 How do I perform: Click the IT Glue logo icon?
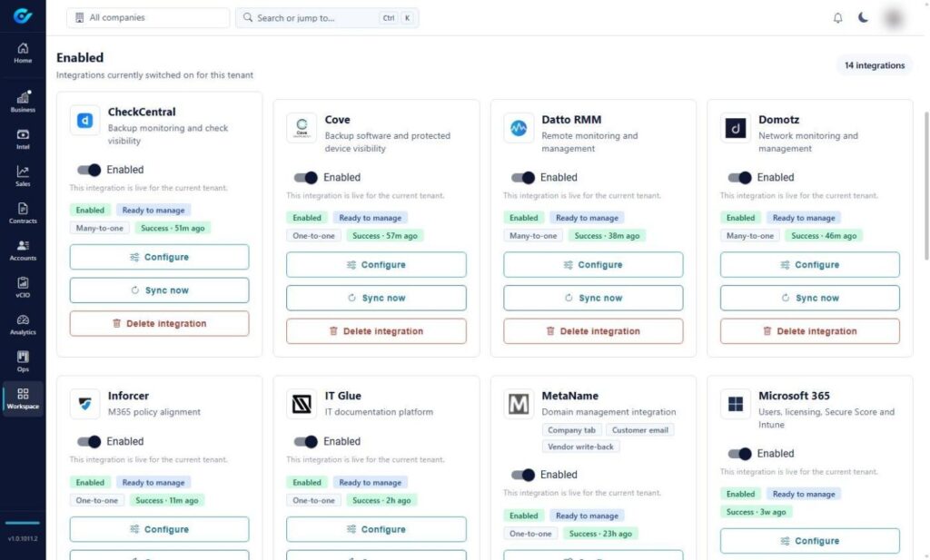pyautogui.click(x=302, y=404)
